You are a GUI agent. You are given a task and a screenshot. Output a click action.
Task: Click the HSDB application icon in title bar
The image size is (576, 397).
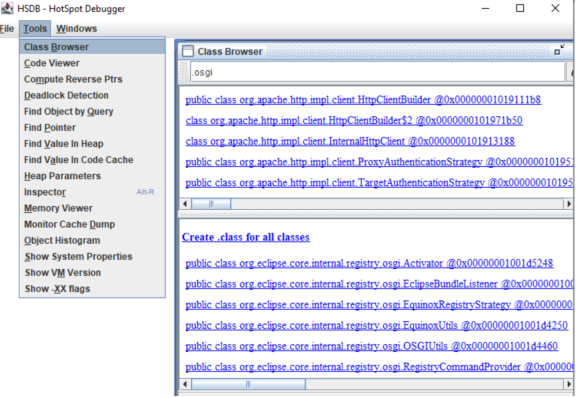click(7, 8)
